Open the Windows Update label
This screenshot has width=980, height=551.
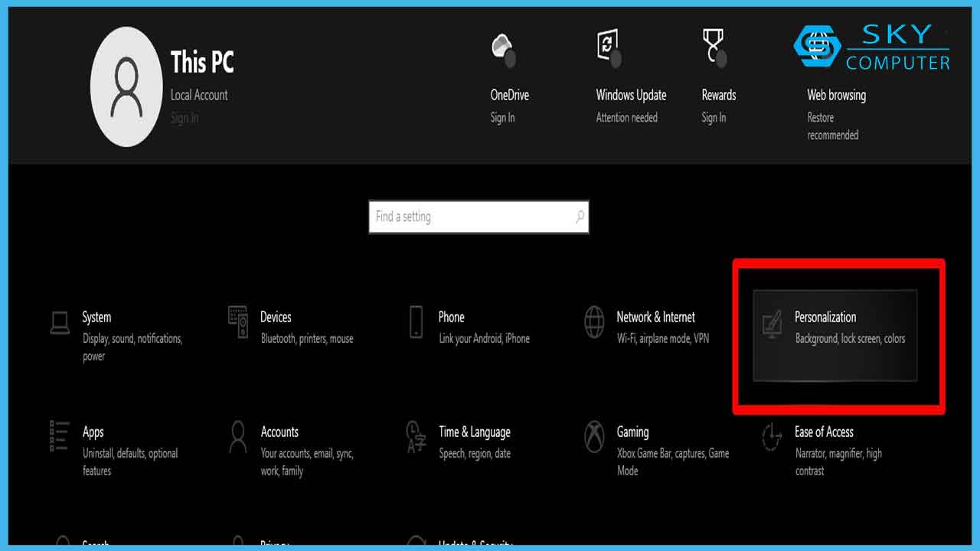pyautogui.click(x=631, y=95)
